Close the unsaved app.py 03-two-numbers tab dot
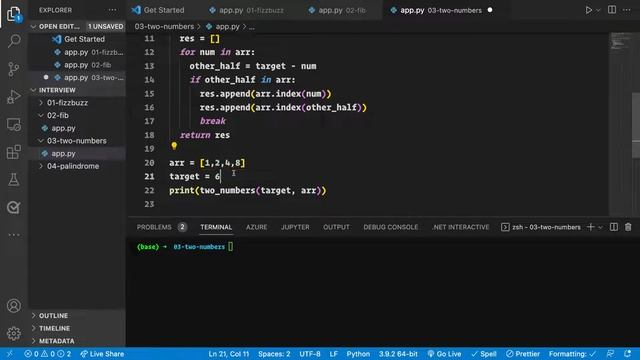This screenshot has height=360, width=640. coord(490,10)
